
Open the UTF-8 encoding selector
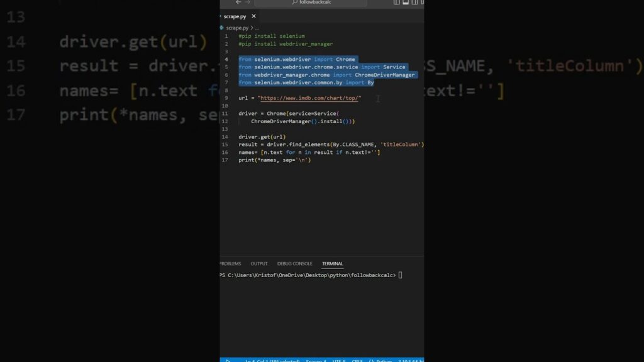[336, 360]
